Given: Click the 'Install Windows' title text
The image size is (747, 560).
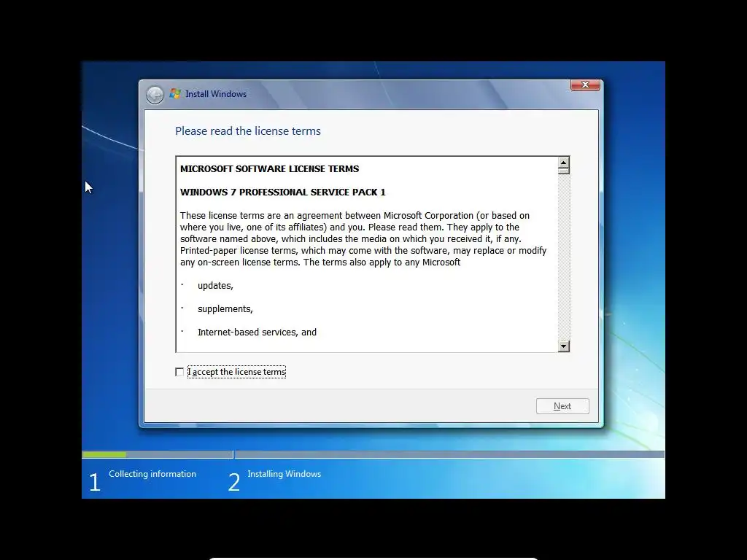Looking at the screenshot, I should click(216, 94).
